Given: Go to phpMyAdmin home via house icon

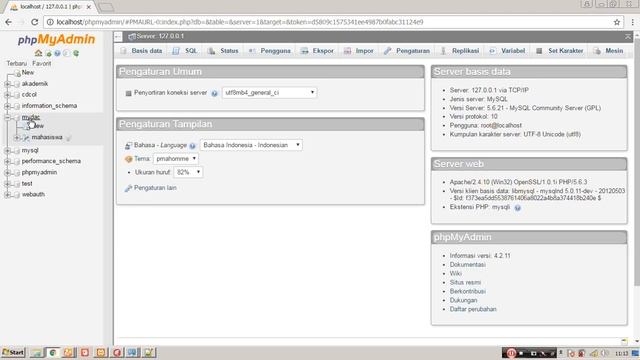Looking at the screenshot, I should (38, 53).
